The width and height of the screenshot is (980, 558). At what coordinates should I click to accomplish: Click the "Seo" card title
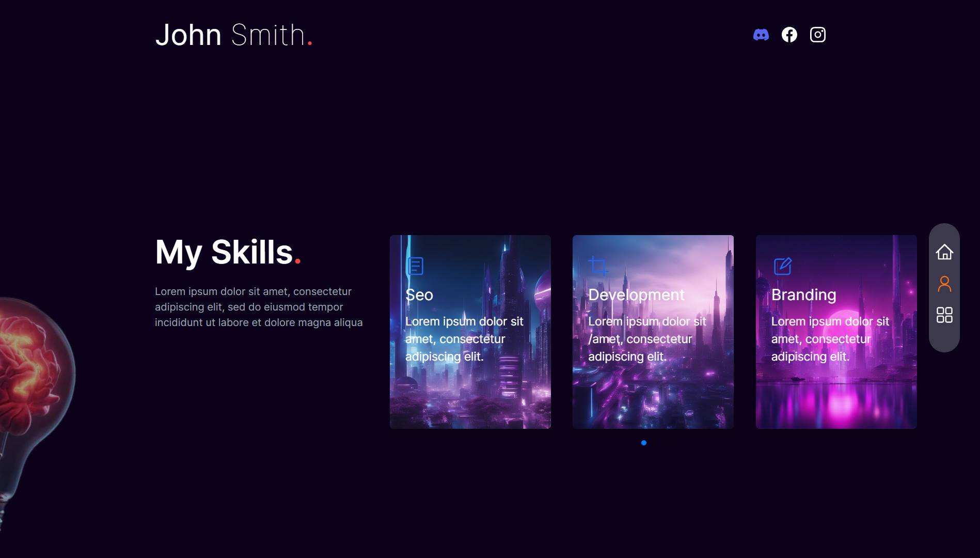tap(419, 295)
